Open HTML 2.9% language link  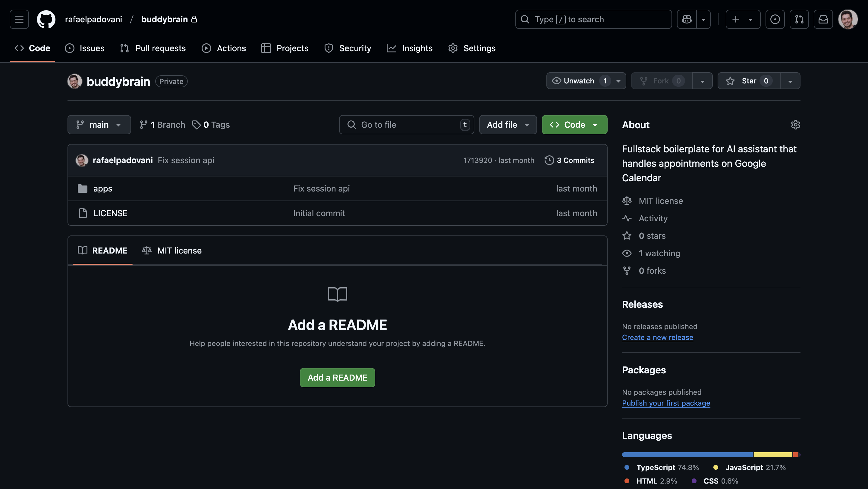pyautogui.click(x=651, y=481)
